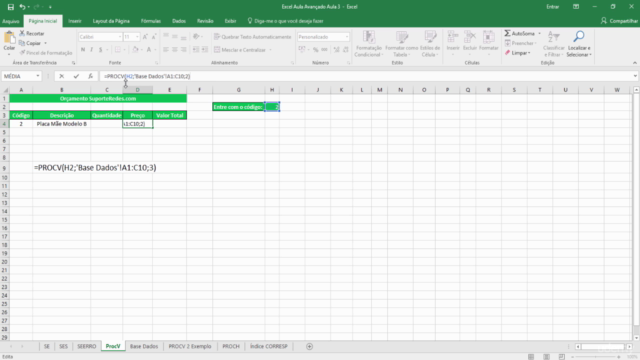Select the Placa Mãe Modelo B cell

(62, 124)
